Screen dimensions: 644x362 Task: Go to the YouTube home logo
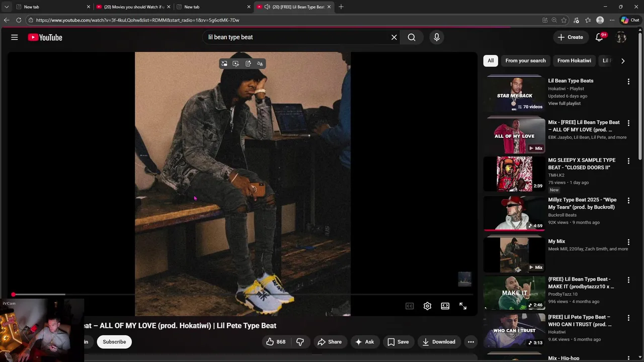(45, 37)
